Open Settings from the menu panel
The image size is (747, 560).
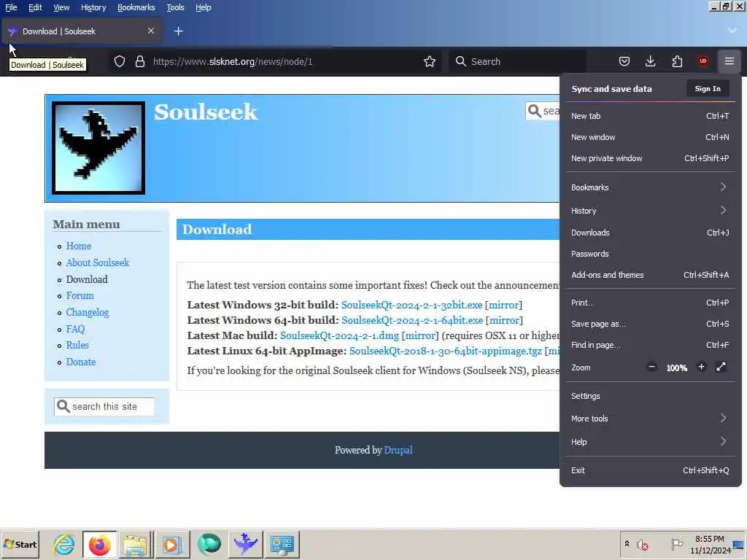point(650,396)
